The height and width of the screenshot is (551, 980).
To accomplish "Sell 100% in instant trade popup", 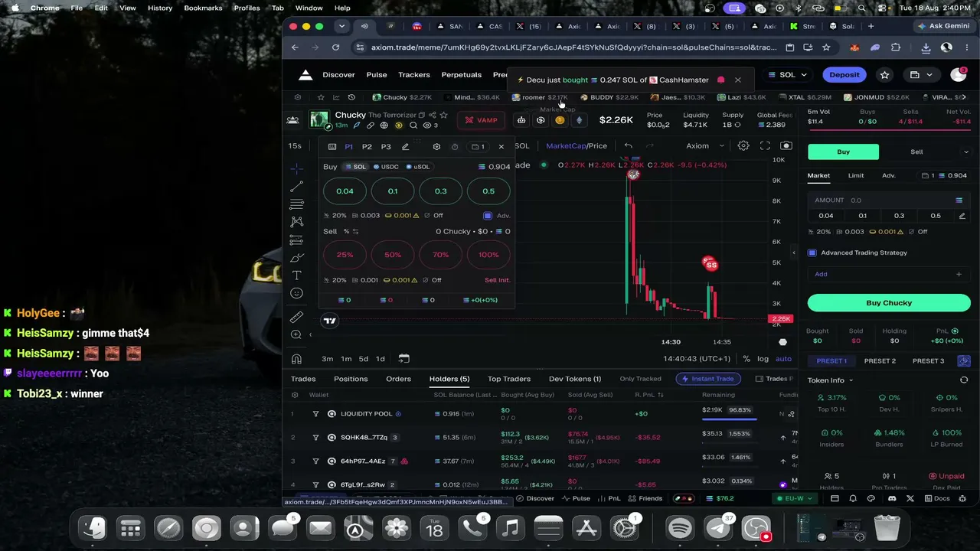I will 488,255.
